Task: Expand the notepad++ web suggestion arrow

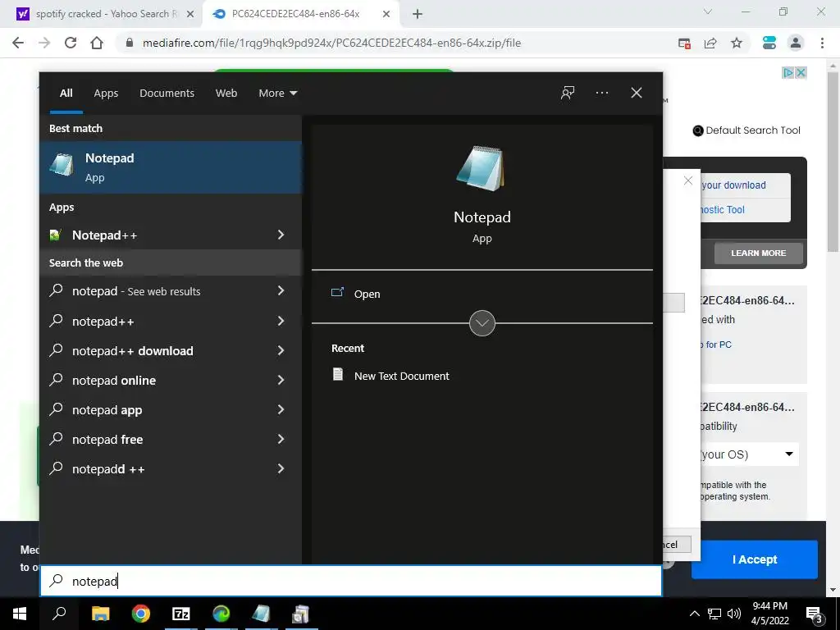Action: 281,321
